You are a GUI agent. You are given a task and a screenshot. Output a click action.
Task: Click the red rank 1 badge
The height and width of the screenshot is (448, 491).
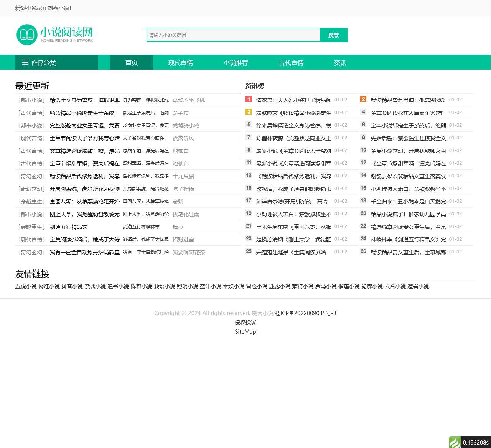[x=249, y=99]
